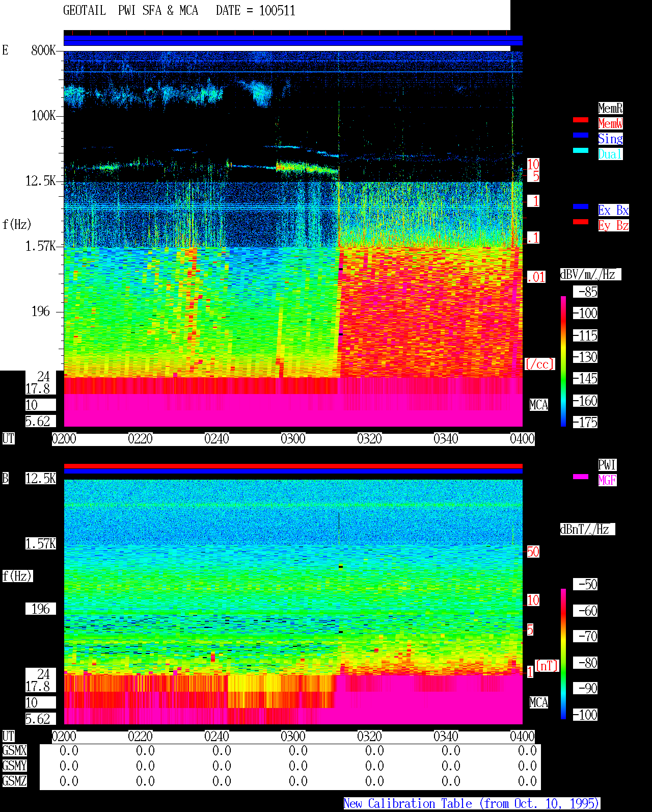Viewport: 652px width, 812px height.
Task: Click the dBnT/√Hz vertical color bar
Action: click(563, 654)
